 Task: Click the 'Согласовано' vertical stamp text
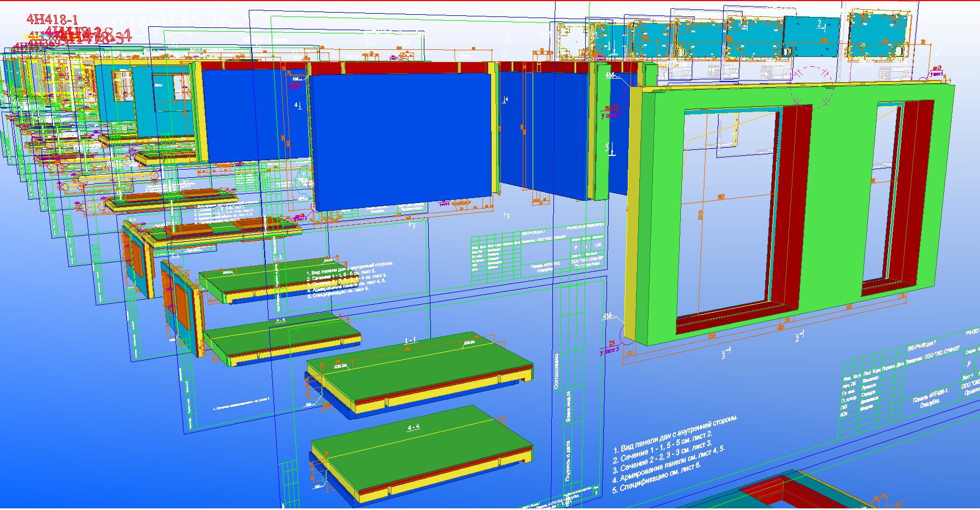pos(557,371)
